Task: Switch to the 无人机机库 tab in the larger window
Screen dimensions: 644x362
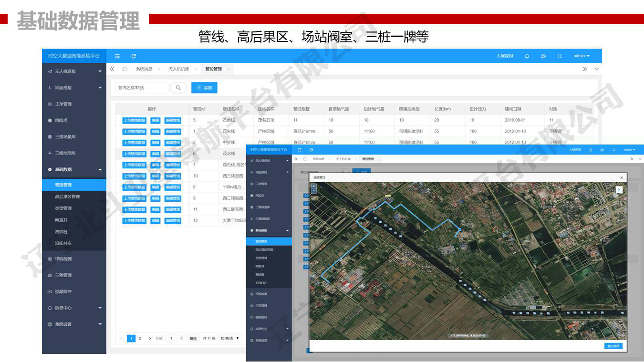Action: [x=178, y=69]
